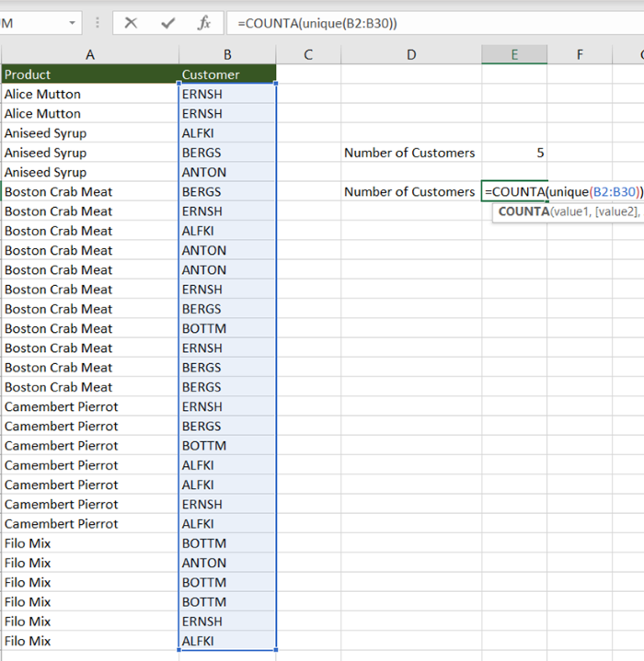The image size is (644, 661).
Task: Click the COUNTA function name in the tooltip
Action: tap(523, 211)
